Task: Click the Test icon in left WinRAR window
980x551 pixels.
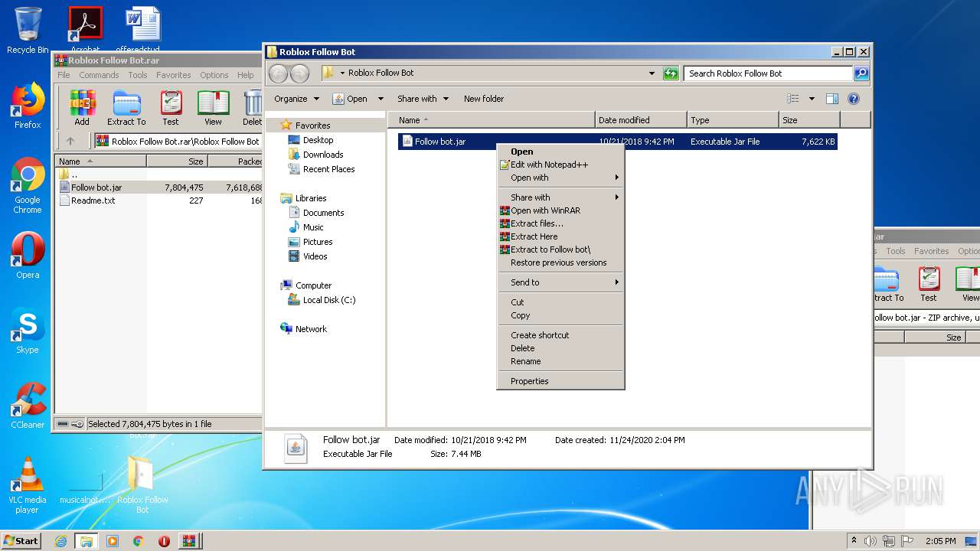Action: pos(171,108)
